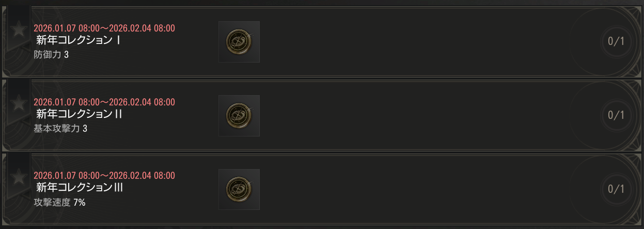Click the 0/1 progress counter for 新年コレクション I
Screen dimensions: 644x229
(x=616, y=41)
